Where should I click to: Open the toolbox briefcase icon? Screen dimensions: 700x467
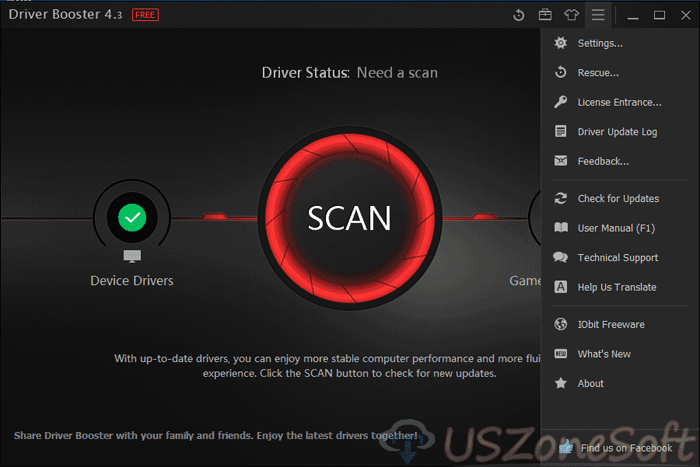(x=545, y=15)
